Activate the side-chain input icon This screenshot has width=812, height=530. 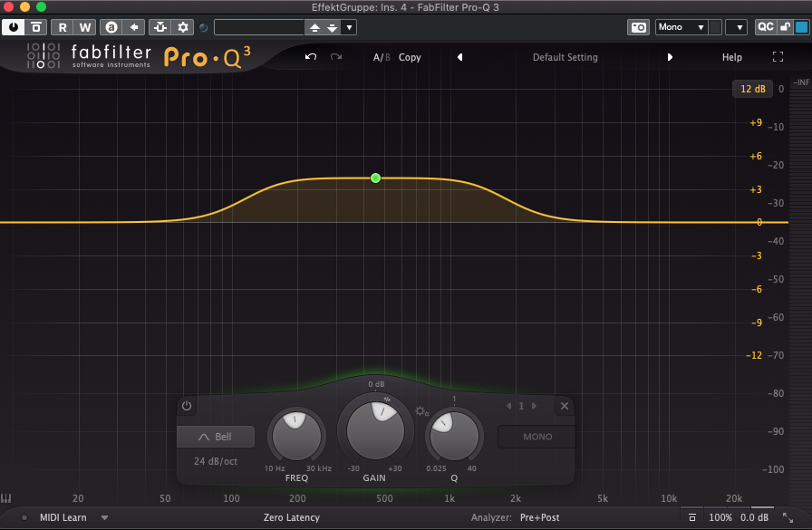pyautogui.click(x=160, y=27)
